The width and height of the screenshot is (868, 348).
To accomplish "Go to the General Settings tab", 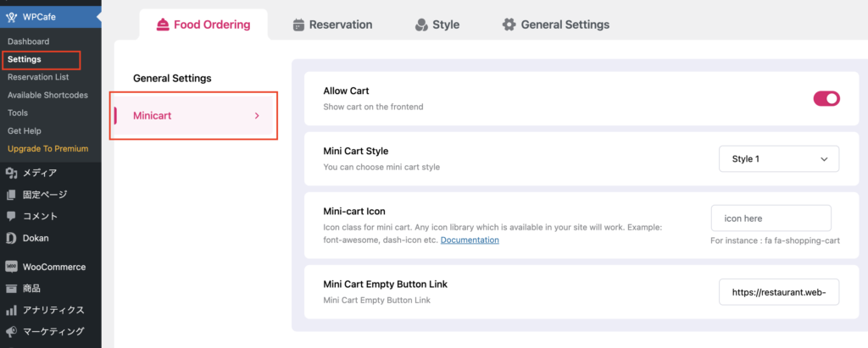I will [555, 25].
